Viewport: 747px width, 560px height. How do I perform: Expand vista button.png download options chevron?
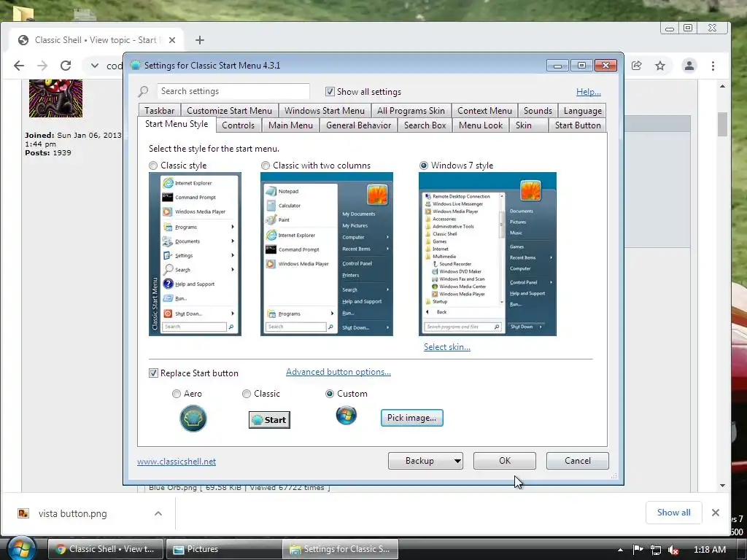point(158,513)
